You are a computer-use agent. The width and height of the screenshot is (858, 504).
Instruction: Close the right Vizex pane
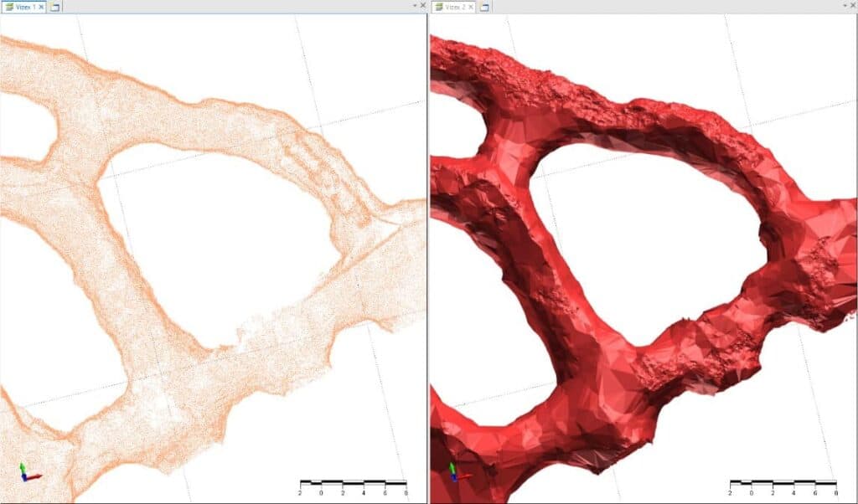[x=852, y=6]
